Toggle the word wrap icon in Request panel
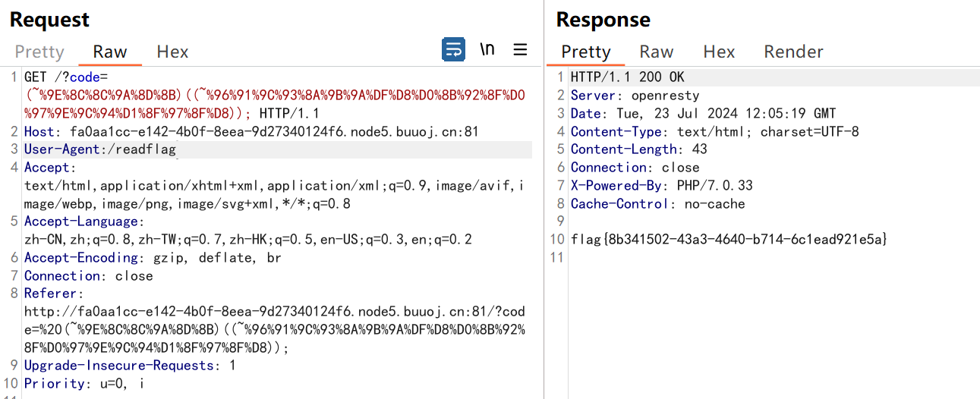Image resolution: width=980 pixels, height=399 pixels. (453, 50)
